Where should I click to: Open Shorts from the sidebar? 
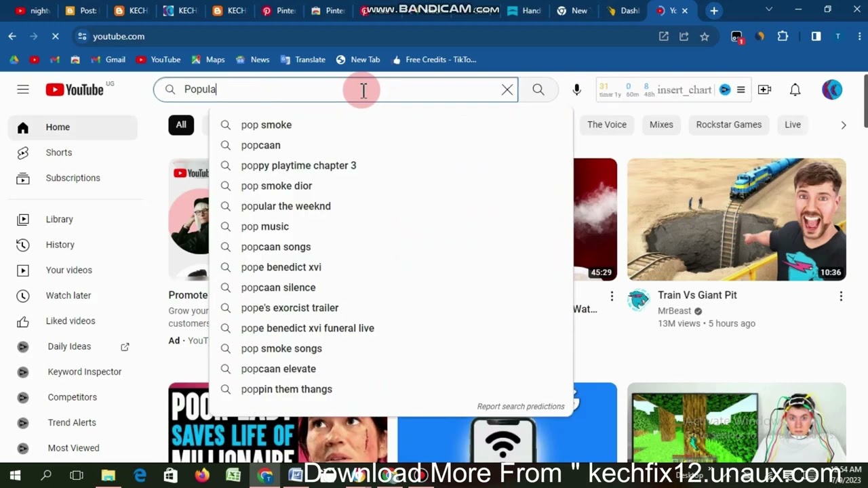73,152
